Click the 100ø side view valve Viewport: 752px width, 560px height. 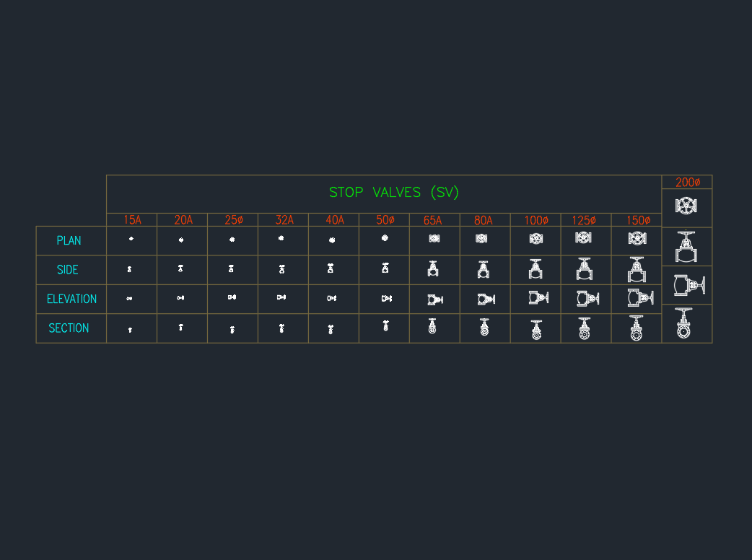(535, 269)
